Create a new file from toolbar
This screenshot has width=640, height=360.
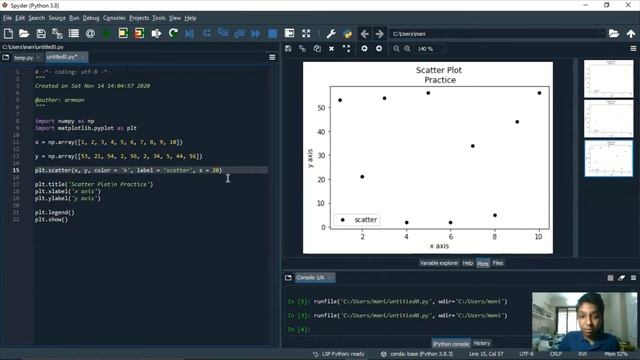(8, 33)
